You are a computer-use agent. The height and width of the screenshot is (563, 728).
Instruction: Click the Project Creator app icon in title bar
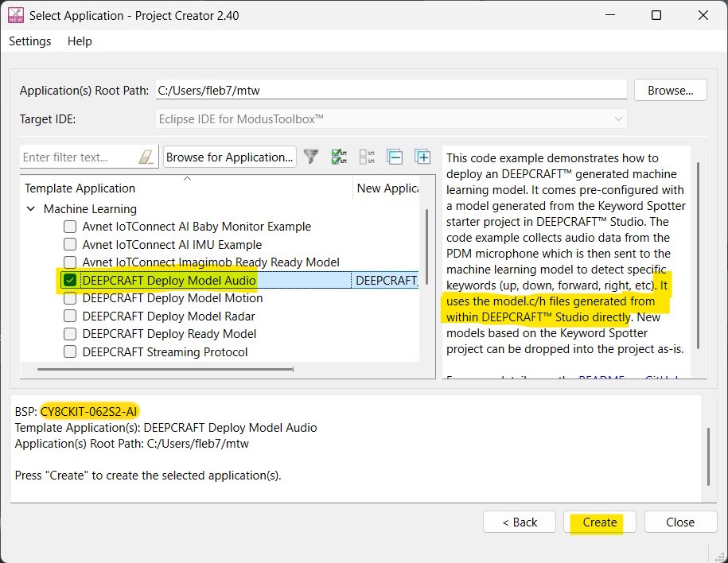16,15
